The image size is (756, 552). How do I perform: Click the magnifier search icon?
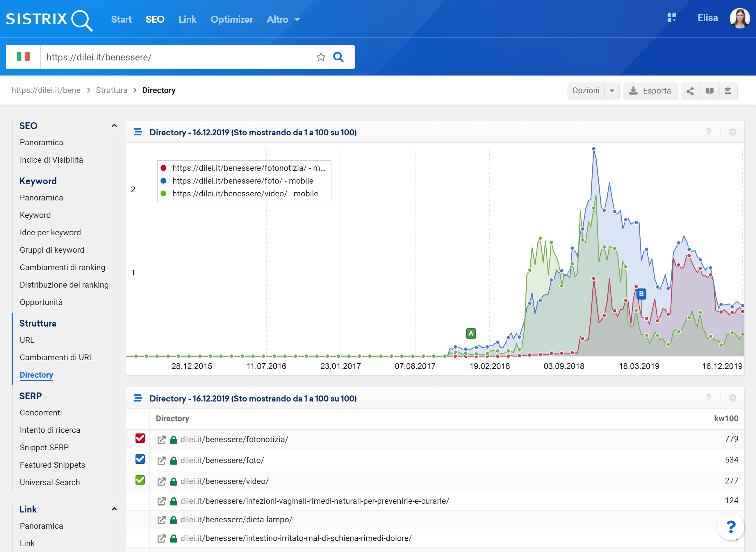338,57
